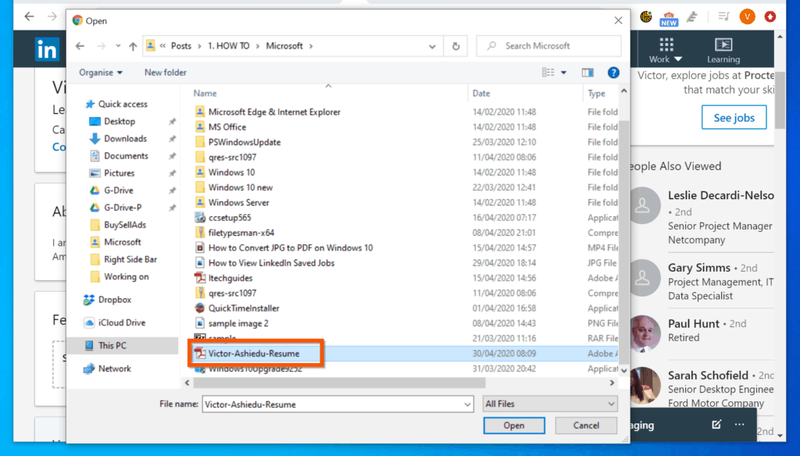Open the All Files type dropdown
Screen dimensions: 800x456
coord(550,404)
